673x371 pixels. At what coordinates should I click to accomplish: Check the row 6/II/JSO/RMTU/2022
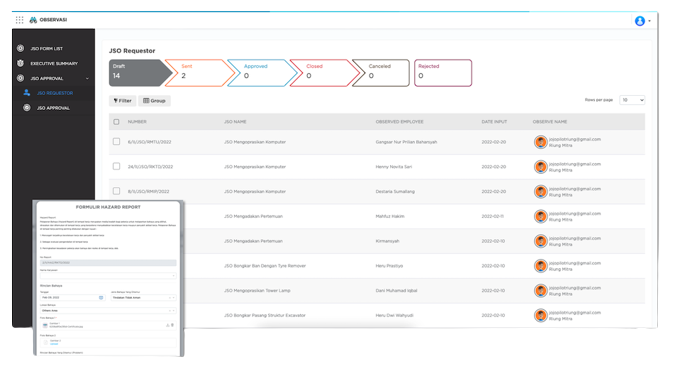click(116, 141)
